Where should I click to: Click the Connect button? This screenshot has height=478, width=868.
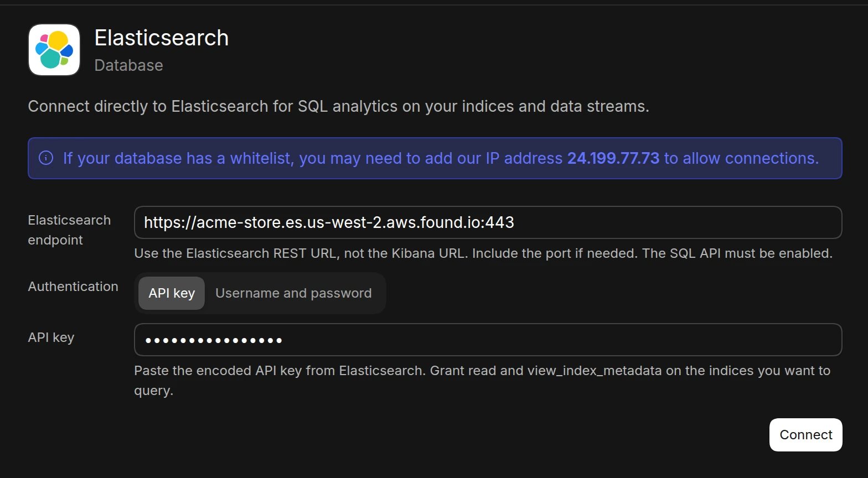click(805, 435)
